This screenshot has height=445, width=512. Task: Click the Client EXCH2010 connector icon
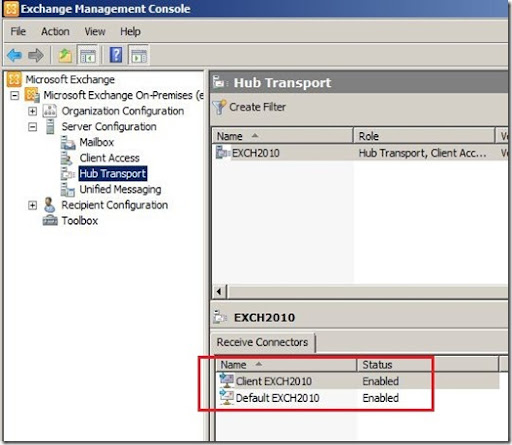[x=226, y=380]
